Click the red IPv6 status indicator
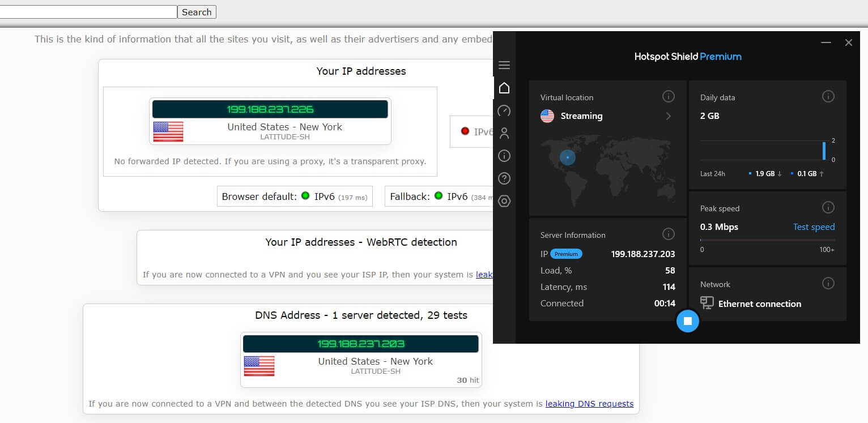 point(465,131)
